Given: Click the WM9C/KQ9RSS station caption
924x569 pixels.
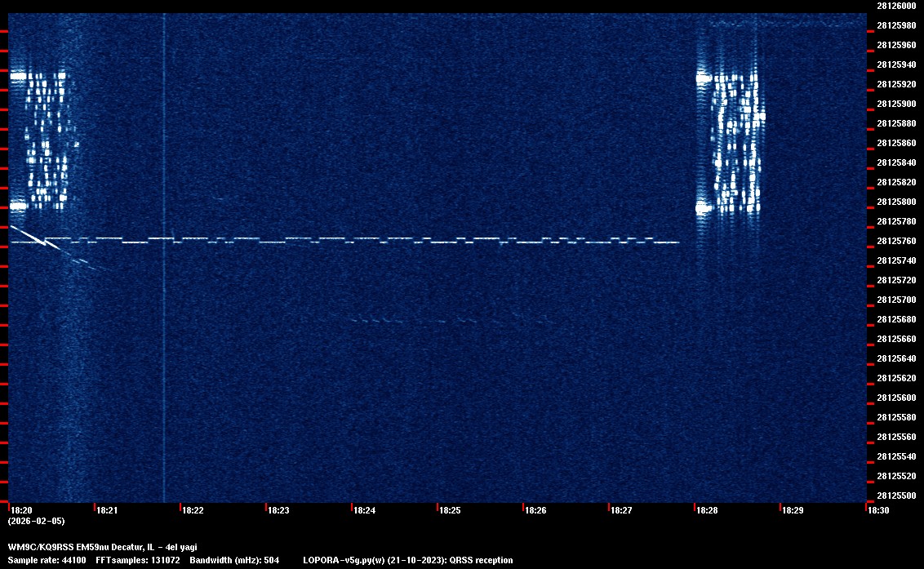Looking at the screenshot, I should point(102,547).
